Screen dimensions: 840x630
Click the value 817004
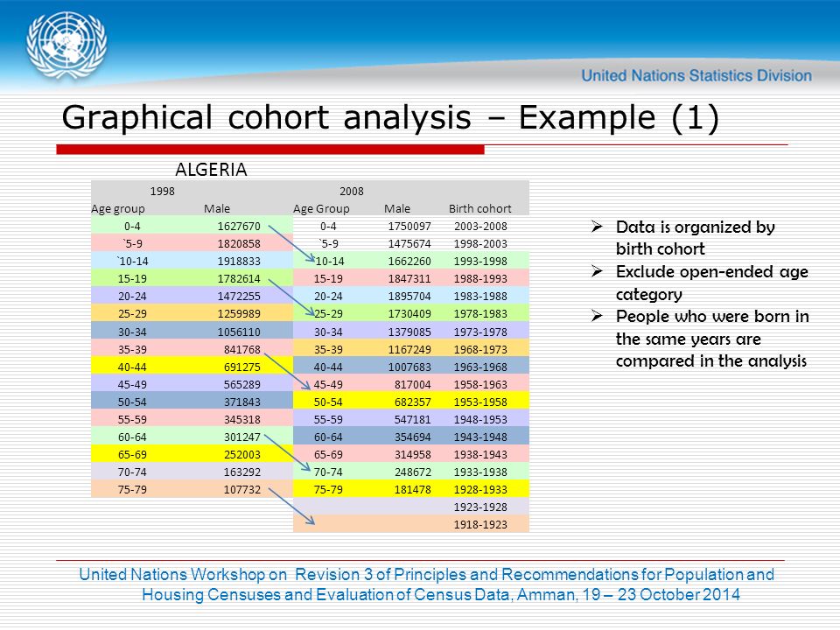412,384
